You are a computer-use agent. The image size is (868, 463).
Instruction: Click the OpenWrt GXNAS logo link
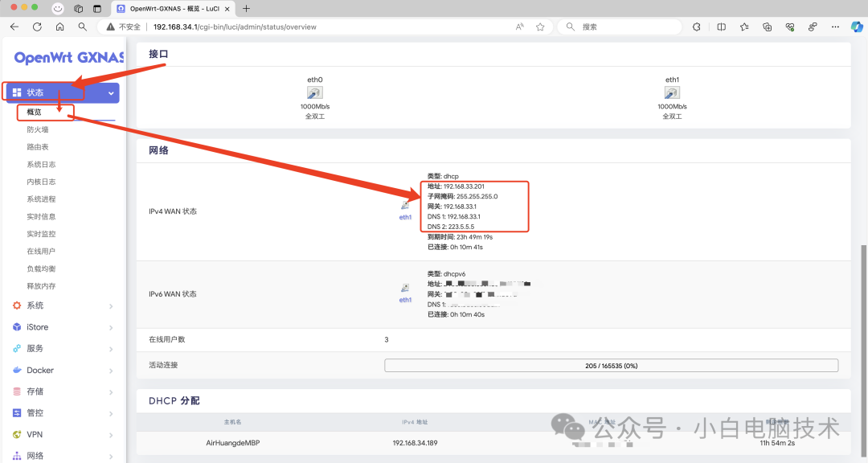pyautogui.click(x=69, y=58)
